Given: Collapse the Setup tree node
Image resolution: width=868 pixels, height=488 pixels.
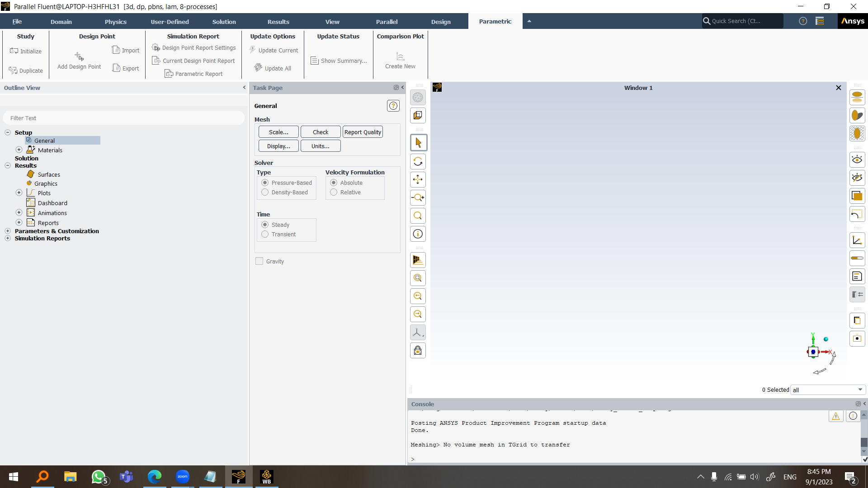Looking at the screenshot, I should (x=8, y=132).
